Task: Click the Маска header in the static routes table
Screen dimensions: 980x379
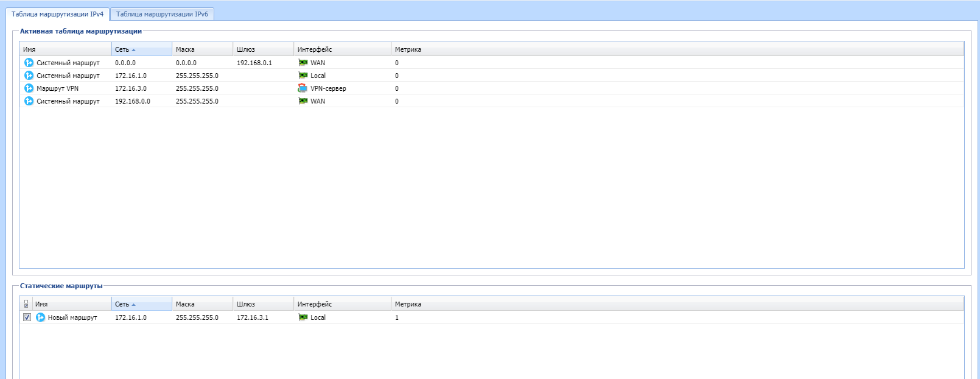Action: coord(203,304)
